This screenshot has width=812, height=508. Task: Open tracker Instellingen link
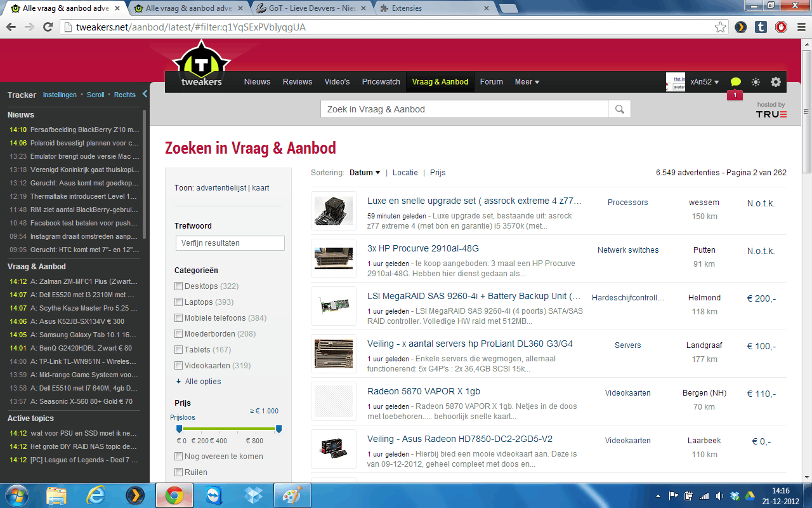click(60, 95)
